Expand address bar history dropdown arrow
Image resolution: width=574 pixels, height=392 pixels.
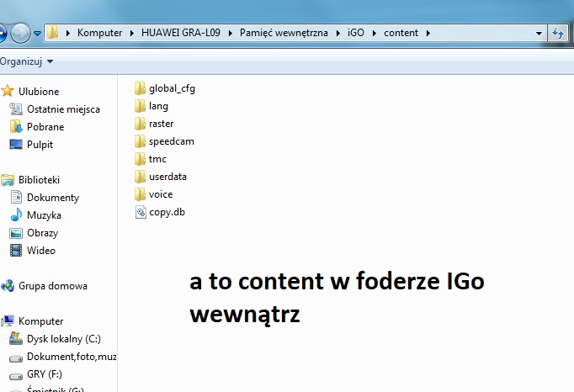(x=539, y=33)
